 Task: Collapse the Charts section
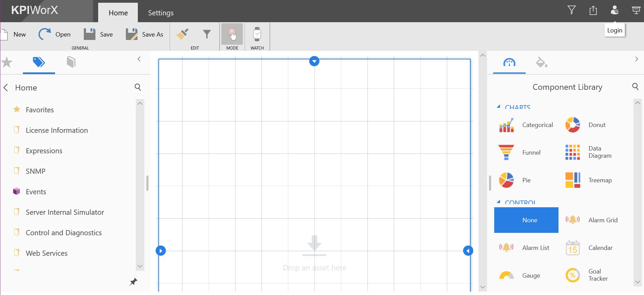click(x=499, y=107)
